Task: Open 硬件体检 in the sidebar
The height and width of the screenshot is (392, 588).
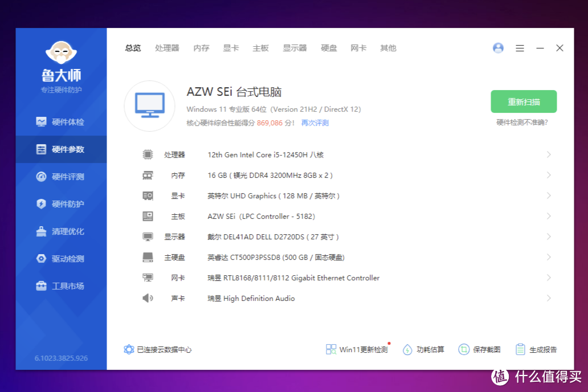Action: 61,122
